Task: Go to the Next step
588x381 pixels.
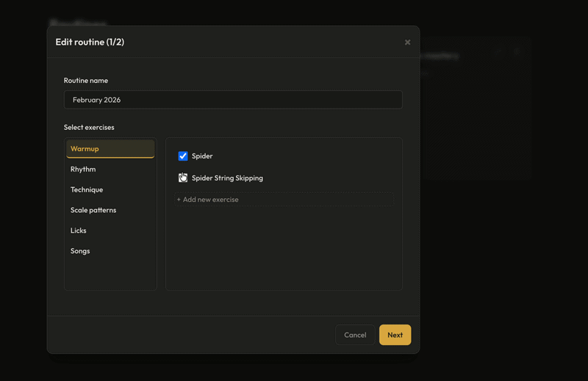Action: point(395,335)
